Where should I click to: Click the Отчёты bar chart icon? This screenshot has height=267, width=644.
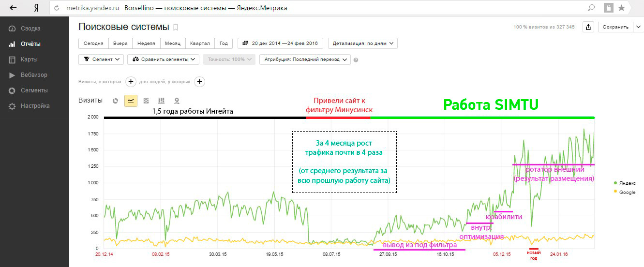[12, 44]
